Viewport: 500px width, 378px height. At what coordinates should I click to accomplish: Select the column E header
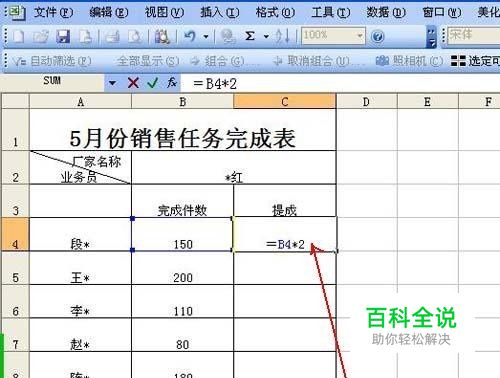point(428,102)
